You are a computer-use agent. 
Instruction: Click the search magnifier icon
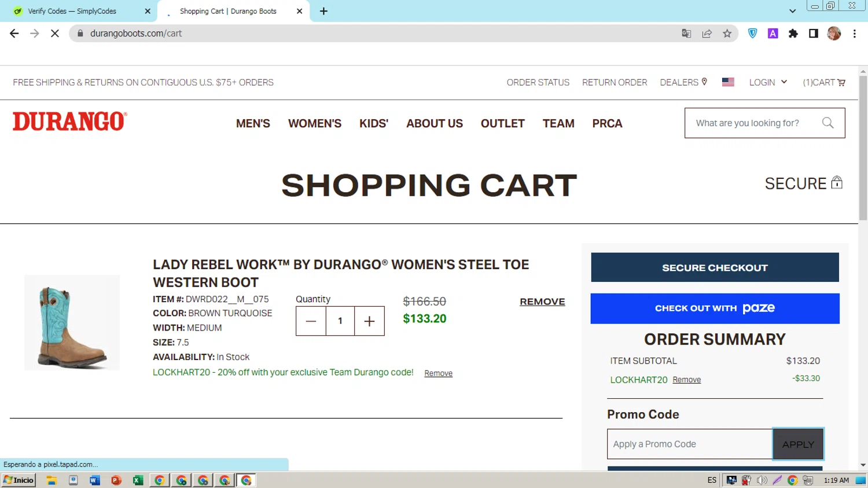pos(828,123)
